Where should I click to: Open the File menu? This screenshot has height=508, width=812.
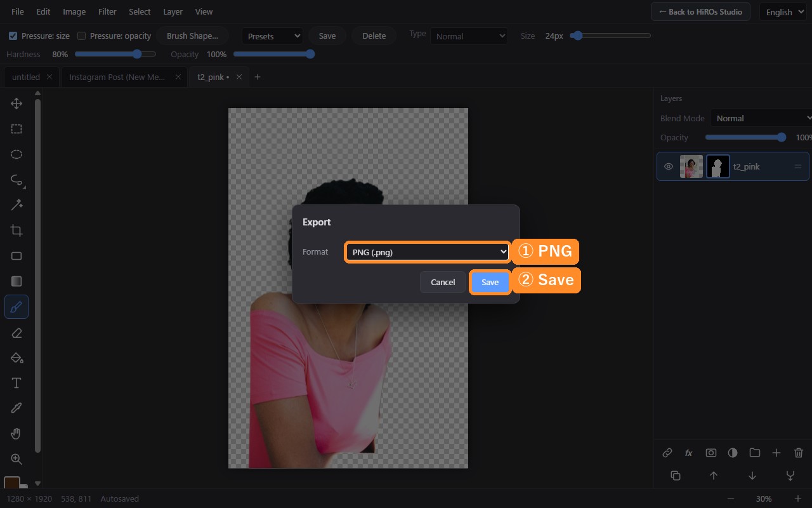[x=18, y=11]
